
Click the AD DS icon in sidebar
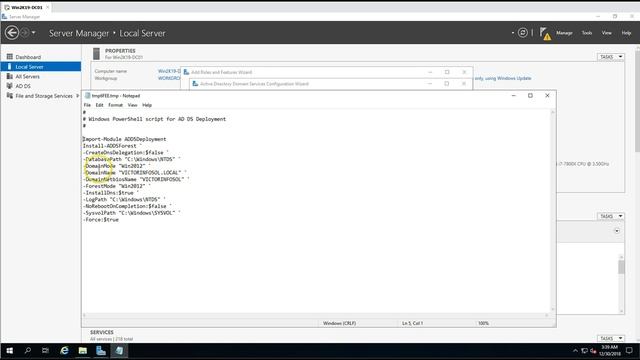(x=9, y=86)
